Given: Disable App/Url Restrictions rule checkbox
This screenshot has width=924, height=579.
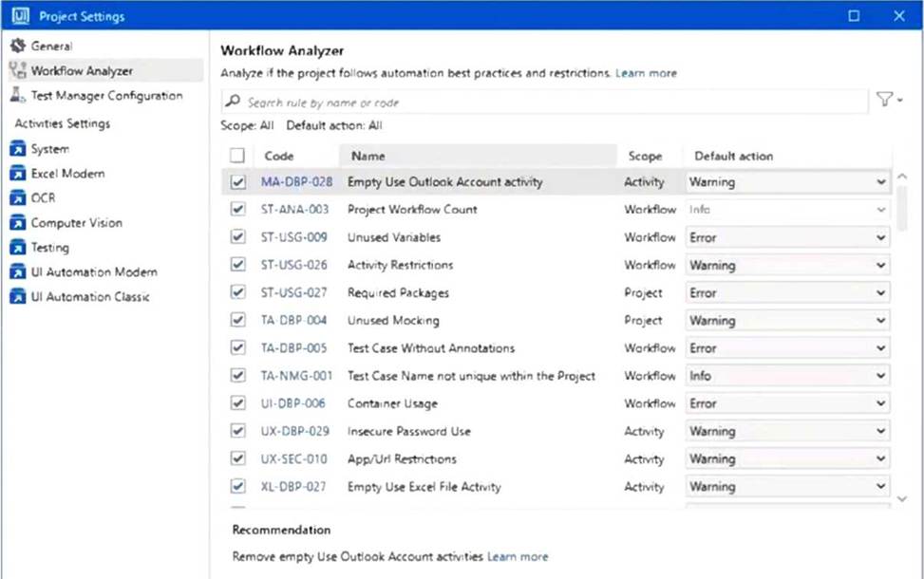Looking at the screenshot, I should tap(238, 458).
